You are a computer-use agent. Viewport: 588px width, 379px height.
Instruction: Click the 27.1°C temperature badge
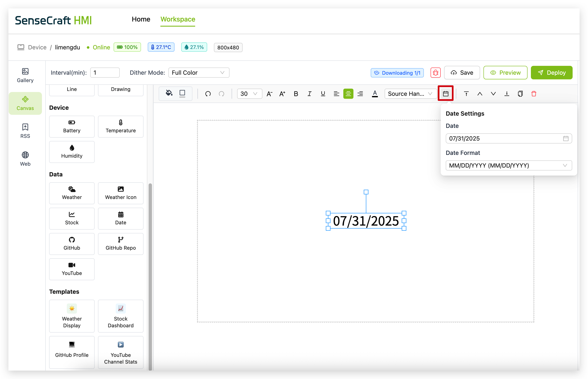[x=161, y=47]
